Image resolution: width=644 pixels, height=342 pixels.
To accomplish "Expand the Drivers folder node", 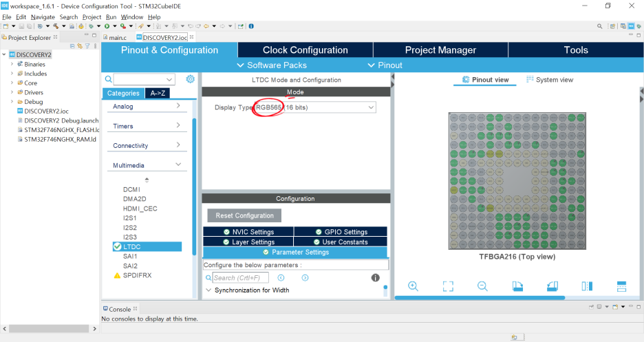I will point(12,92).
